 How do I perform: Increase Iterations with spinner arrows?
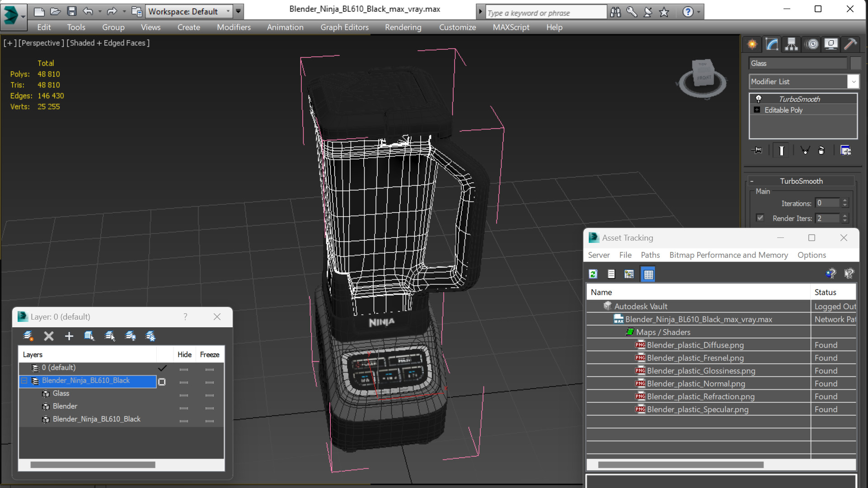pos(845,200)
